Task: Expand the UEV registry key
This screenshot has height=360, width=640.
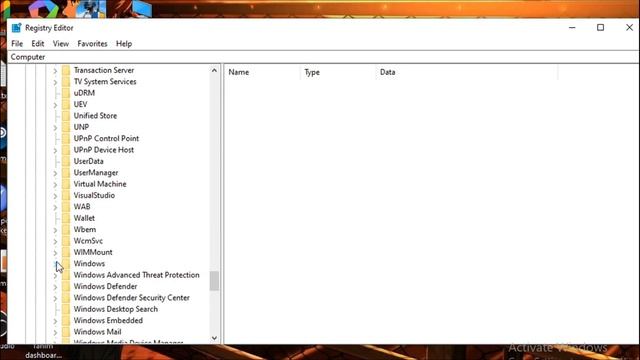Action: pyautogui.click(x=55, y=105)
